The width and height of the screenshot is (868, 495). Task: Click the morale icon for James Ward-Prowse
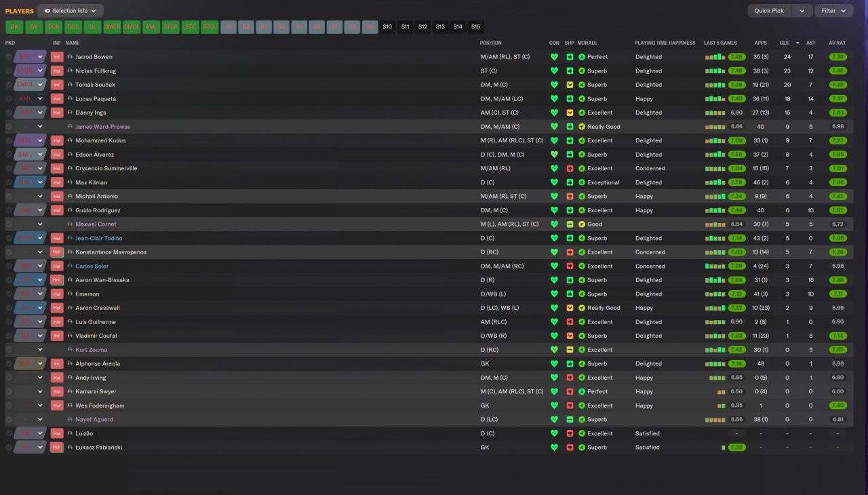(581, 127)
